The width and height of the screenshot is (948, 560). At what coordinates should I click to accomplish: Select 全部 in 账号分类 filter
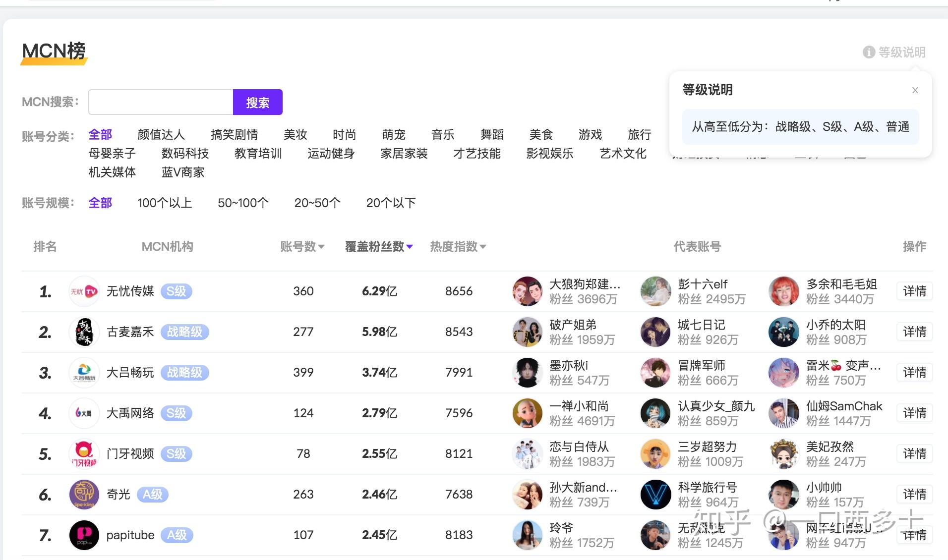100,134
